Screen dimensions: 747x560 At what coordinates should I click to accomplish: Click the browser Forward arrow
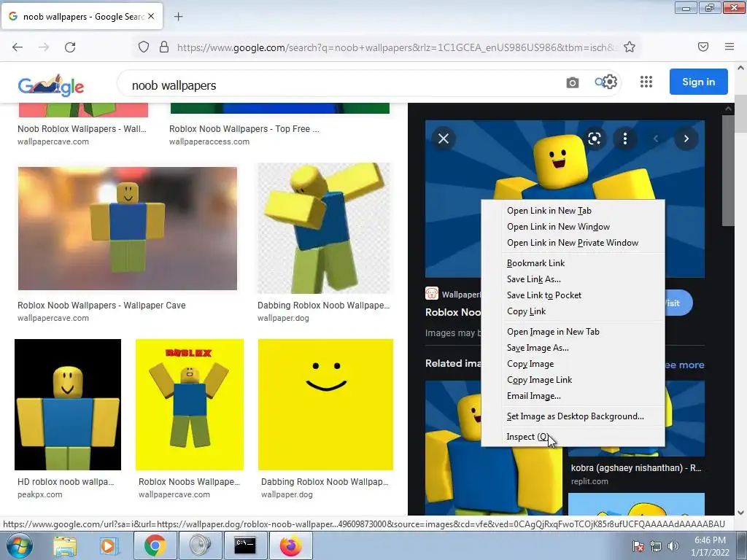[44, 47]
